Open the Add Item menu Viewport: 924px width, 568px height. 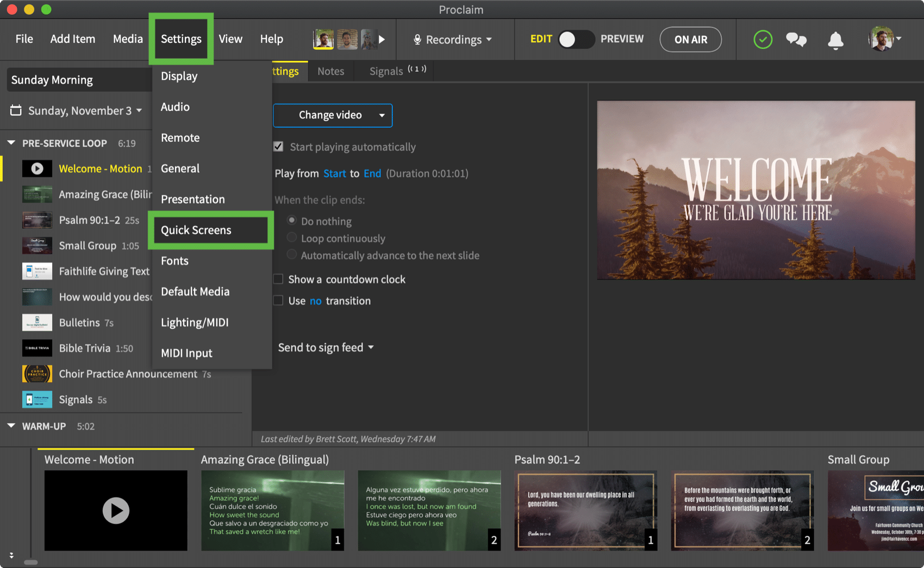pyautogui.click(x=73, y=39)
